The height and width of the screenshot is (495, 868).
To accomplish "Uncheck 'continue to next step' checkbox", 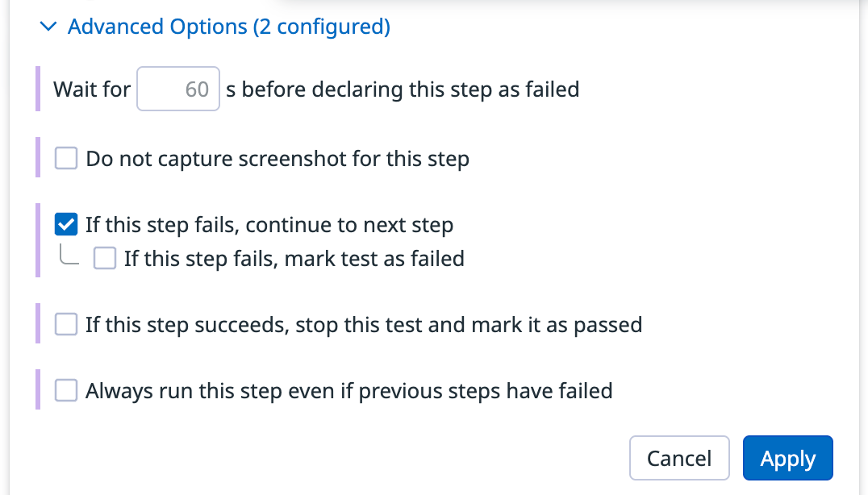I will [x=66, y=224].
